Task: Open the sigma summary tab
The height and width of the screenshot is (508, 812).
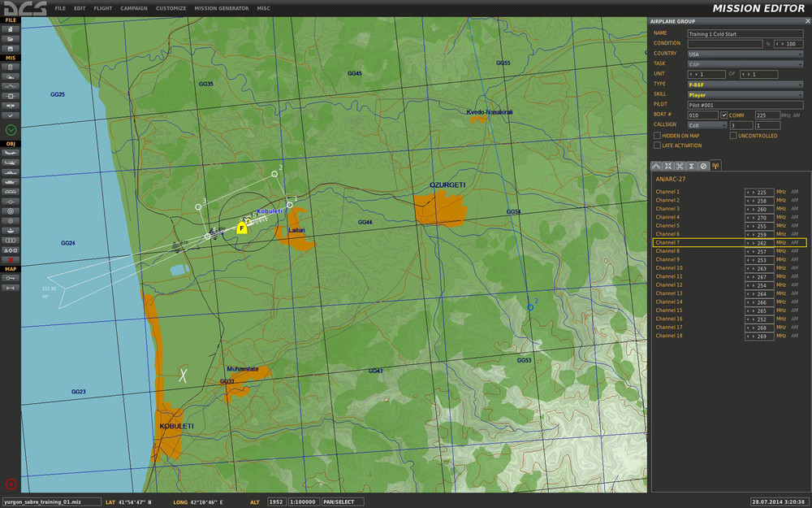Action: click(x=691, y=166)
